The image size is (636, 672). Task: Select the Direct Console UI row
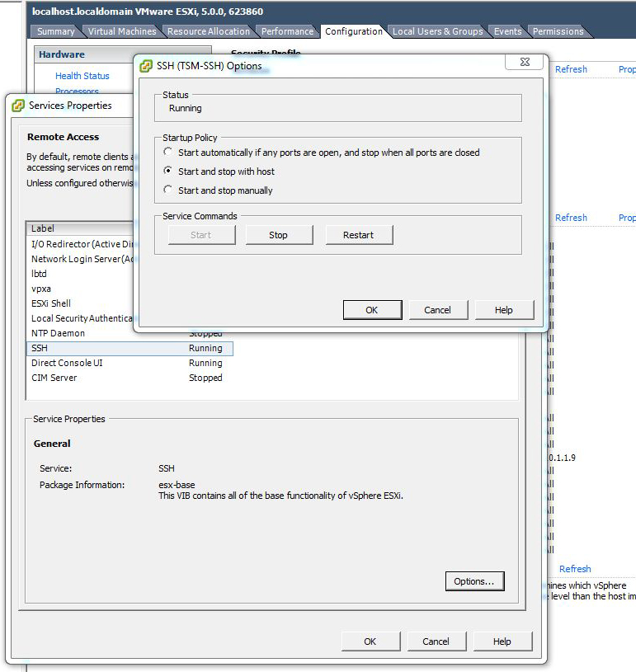pyautogui.click(x=130, y=363)
